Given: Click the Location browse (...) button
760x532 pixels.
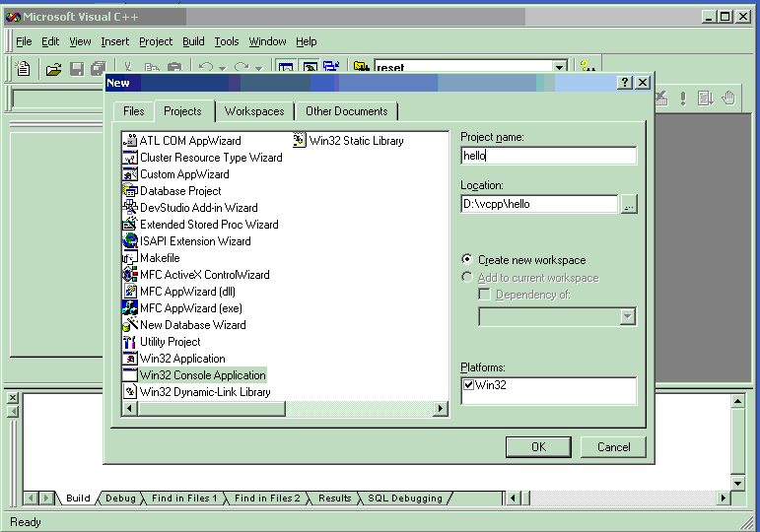Looking at the screenshot, I should 629,204.
